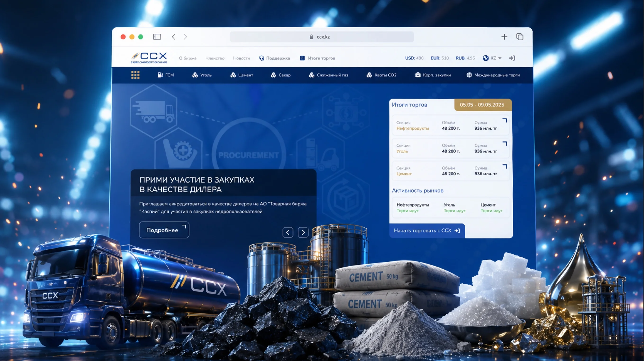Click Нефтепродукты Торги идут market status
The image size is (644, 361).
click(413, 208)
